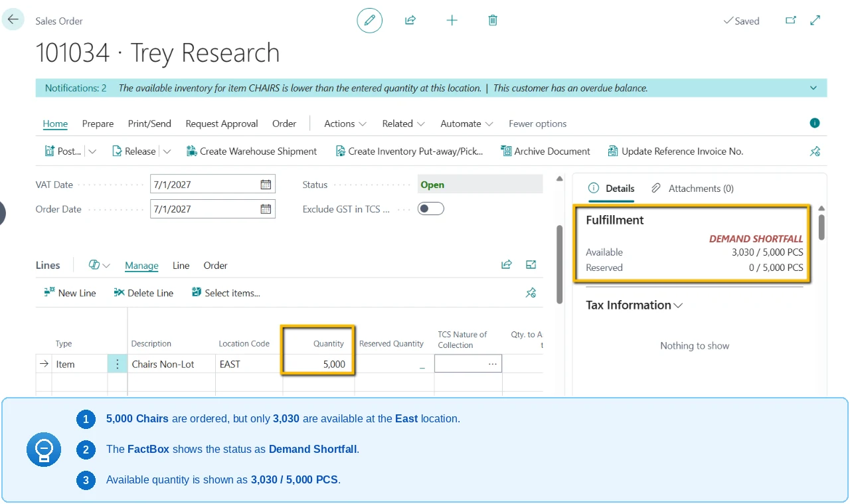Open the Related dropdown menu

(x=404, y=124)
